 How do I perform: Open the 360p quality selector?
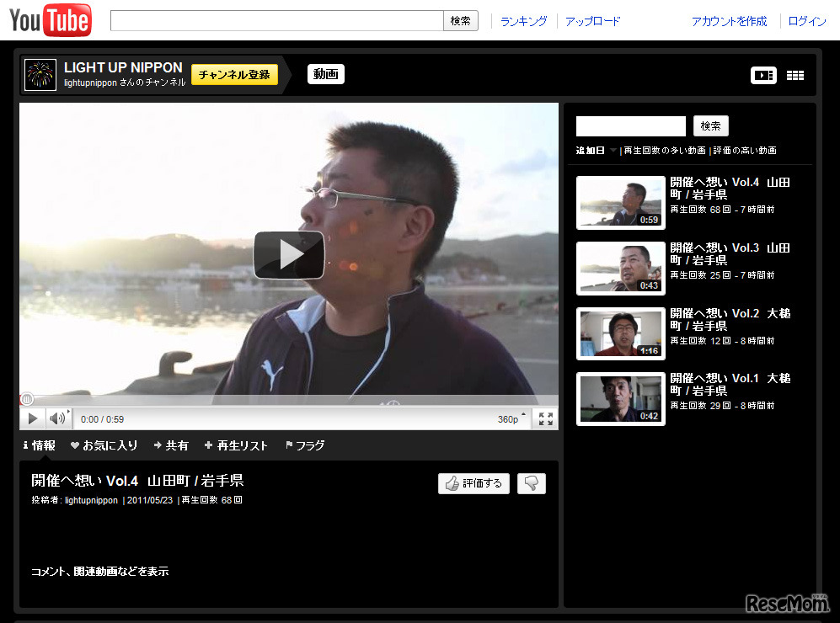(x=511, y=418)
